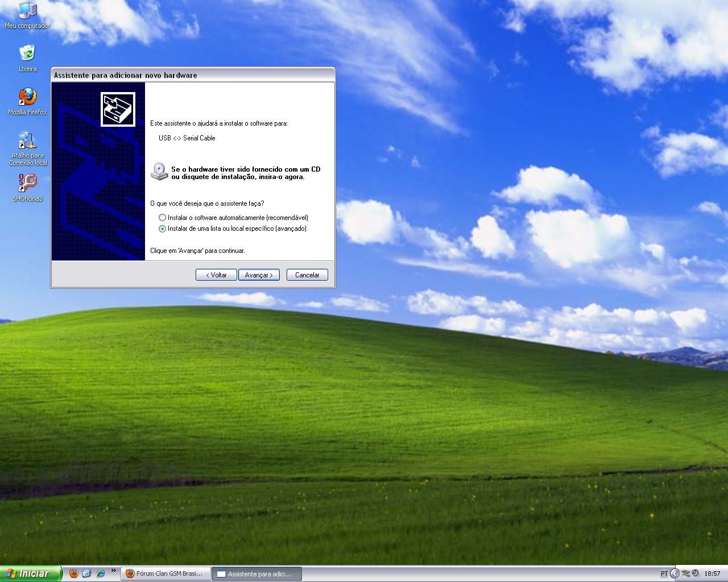The image size is (728, 582).
Task: Click the Avançar button
Action: 259,275
